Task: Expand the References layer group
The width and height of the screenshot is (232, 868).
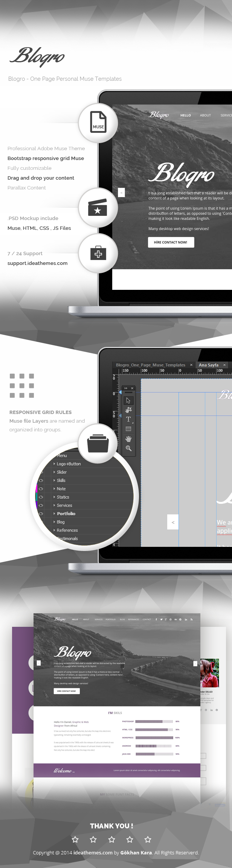Action: pos(54,530)
